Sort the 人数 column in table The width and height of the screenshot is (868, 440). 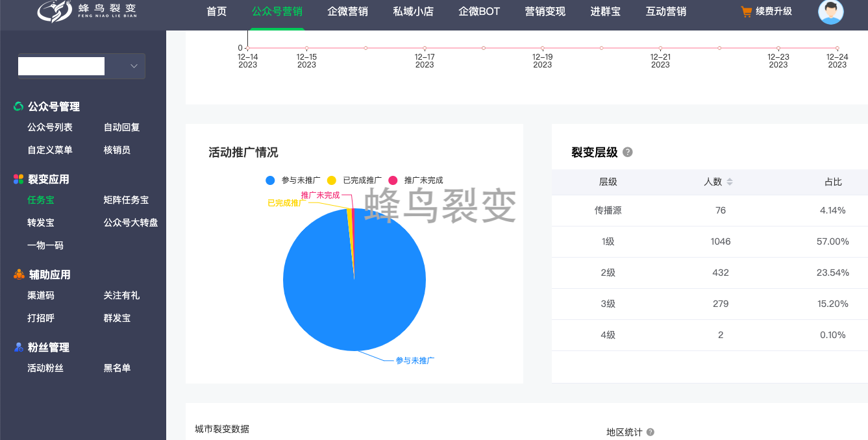click(729, 182)
